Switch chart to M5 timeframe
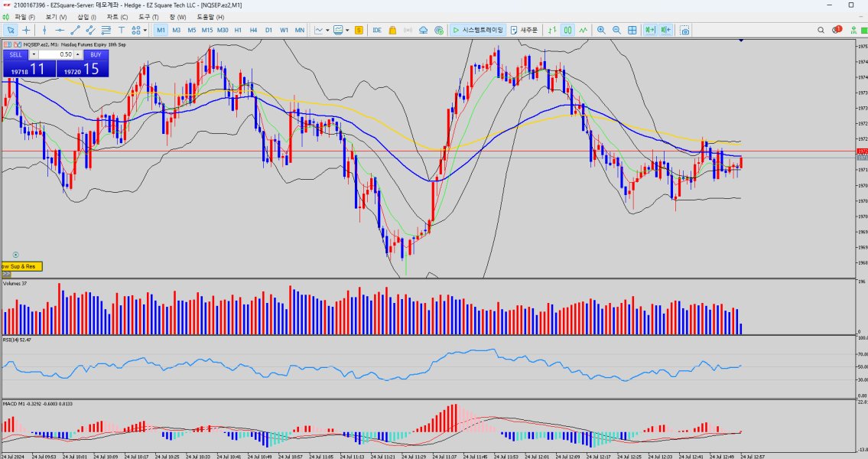Screen dimensions: 868x459 (x=191, y=30)
